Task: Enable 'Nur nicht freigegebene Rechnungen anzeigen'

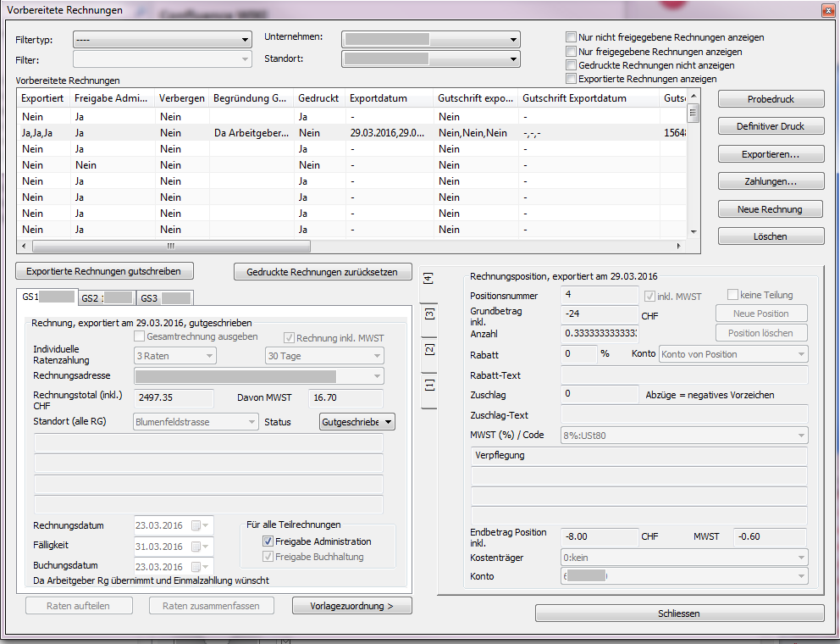Action: click(572, 38)
